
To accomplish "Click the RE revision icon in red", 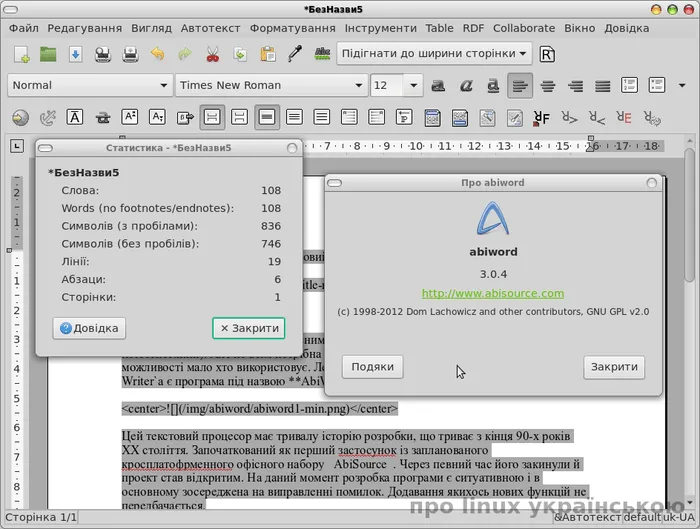I will [x=624, y=118].
